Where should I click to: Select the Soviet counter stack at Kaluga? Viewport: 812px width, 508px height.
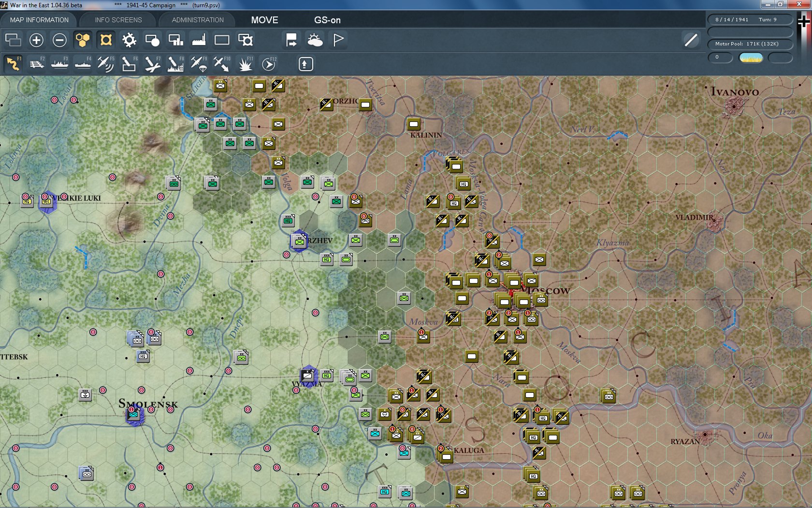pos(445,455)
